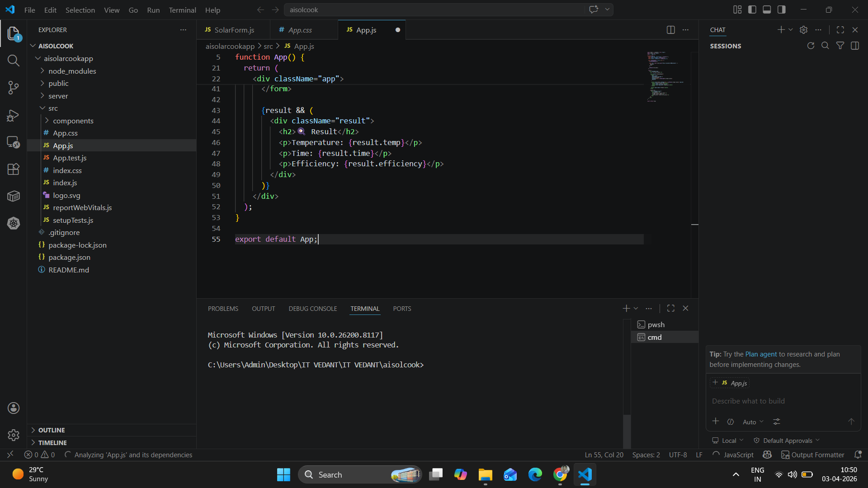
Task: Maximize the terminal panel size
Action: (x=670, y=308)
